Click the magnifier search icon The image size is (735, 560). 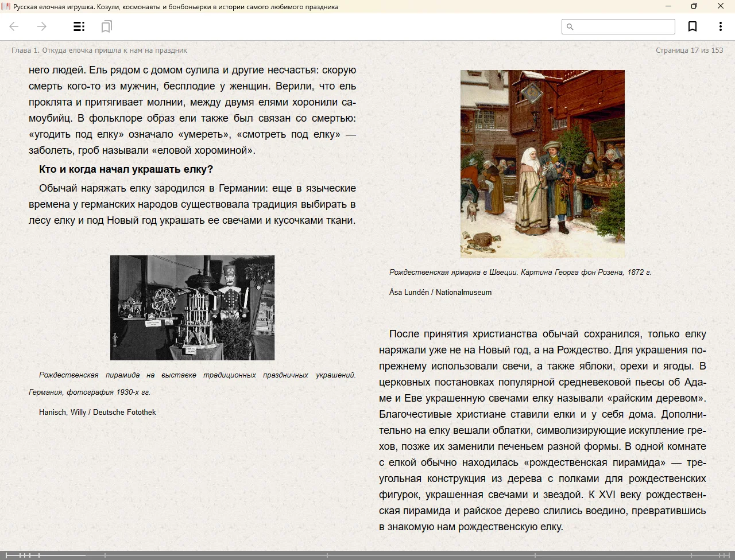point(570,27)
